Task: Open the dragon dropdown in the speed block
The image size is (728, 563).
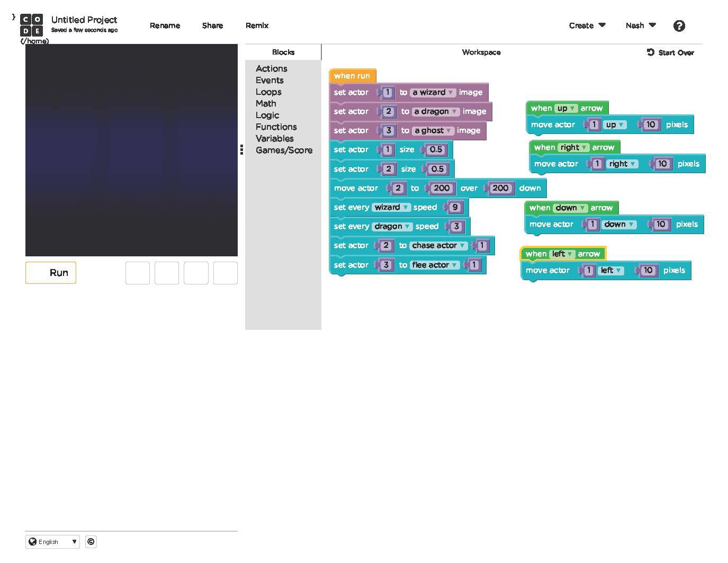Action: 392,226
